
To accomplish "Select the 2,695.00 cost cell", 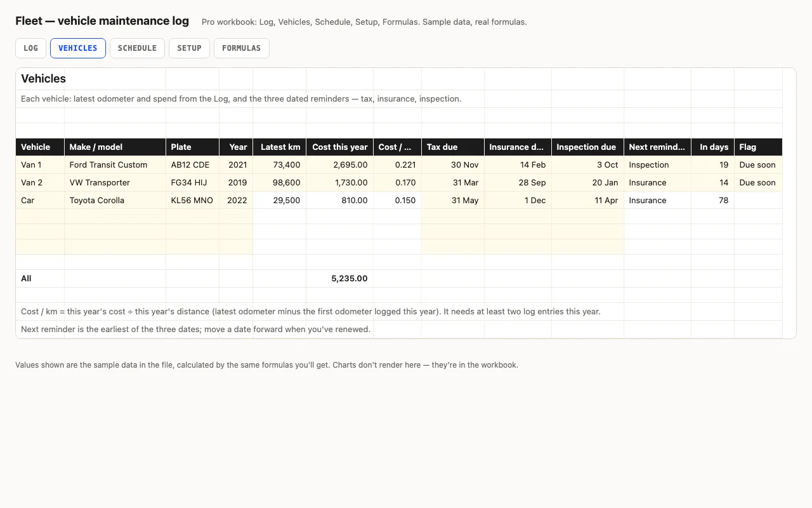I will (x=340, y=164).
